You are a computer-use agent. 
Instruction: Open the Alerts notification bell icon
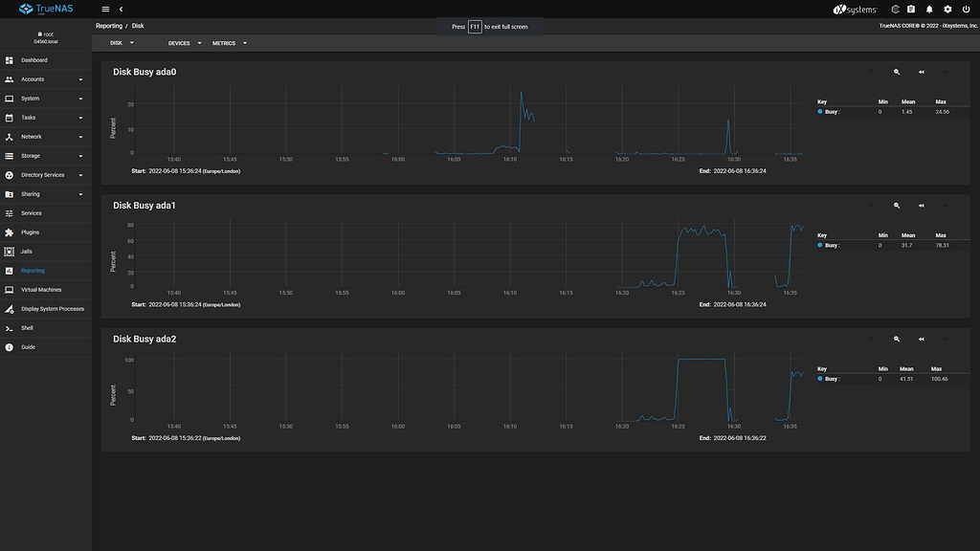(928, 9)
